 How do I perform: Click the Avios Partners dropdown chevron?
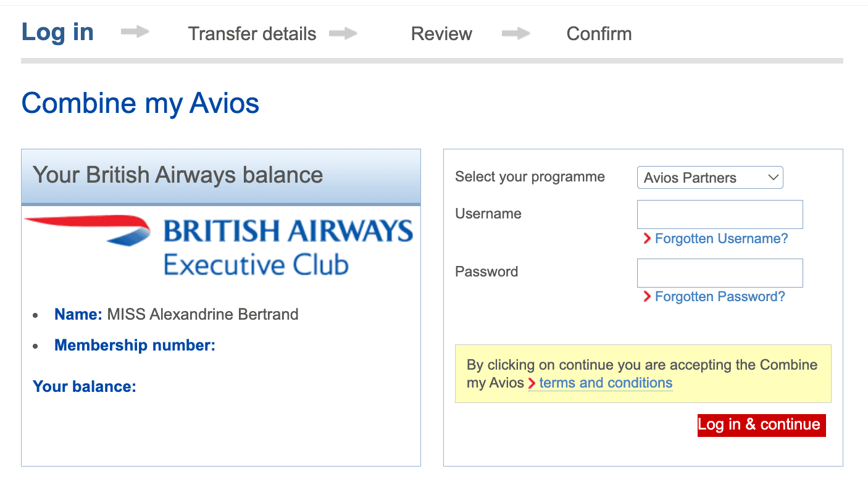tap(773, 177)
